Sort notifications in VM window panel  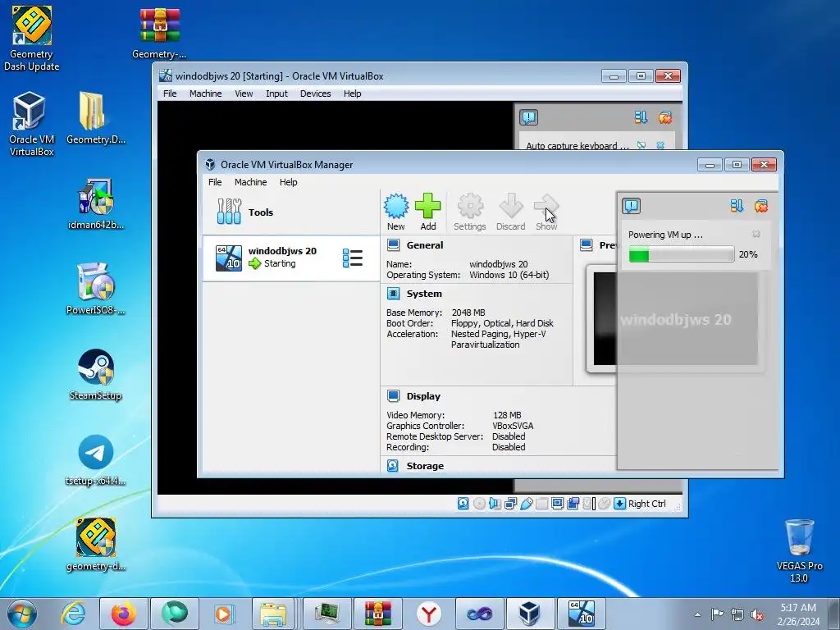pos(641,117)
